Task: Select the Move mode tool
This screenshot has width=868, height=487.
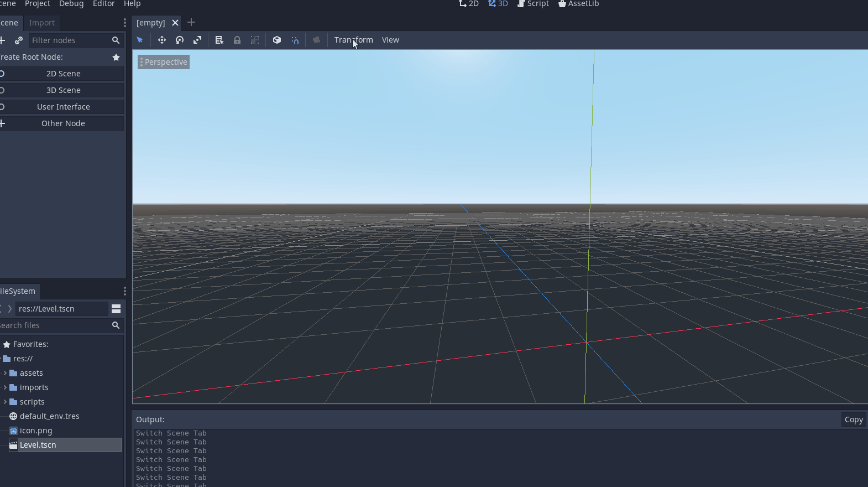Action: (162, 40)
